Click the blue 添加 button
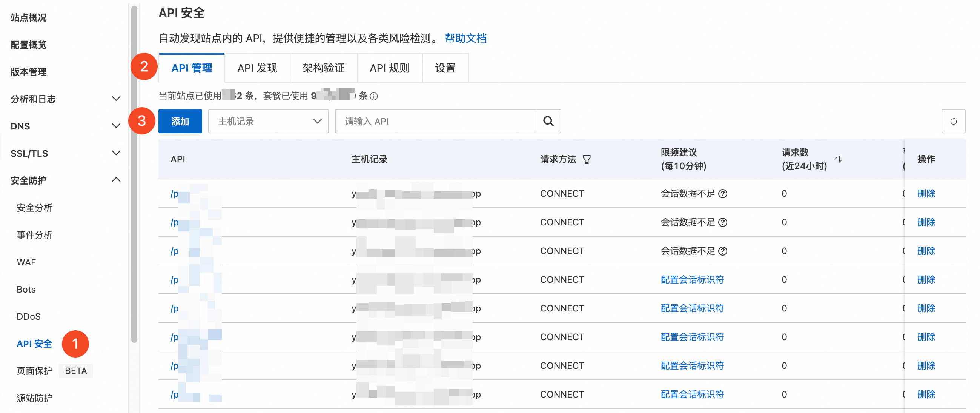 [180, 121]
